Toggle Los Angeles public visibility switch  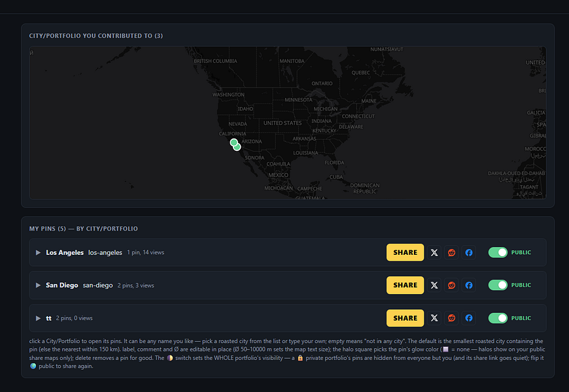click(x=498, y=252)
